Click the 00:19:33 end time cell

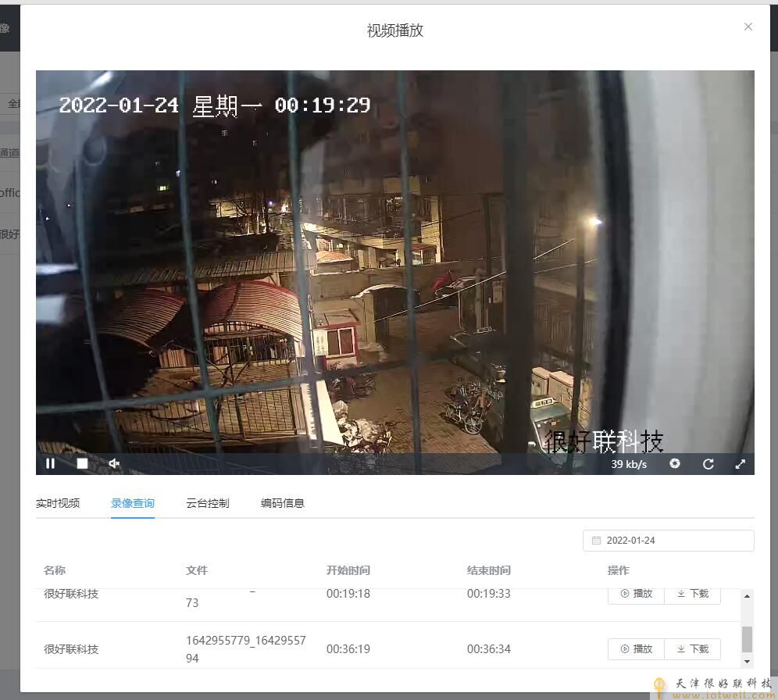(488, 594)
